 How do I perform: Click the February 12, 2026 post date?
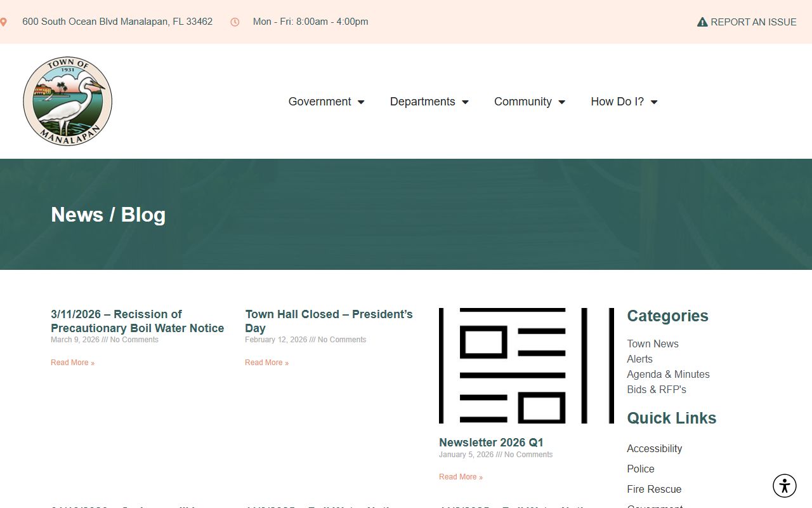click(x=276, y=340)
